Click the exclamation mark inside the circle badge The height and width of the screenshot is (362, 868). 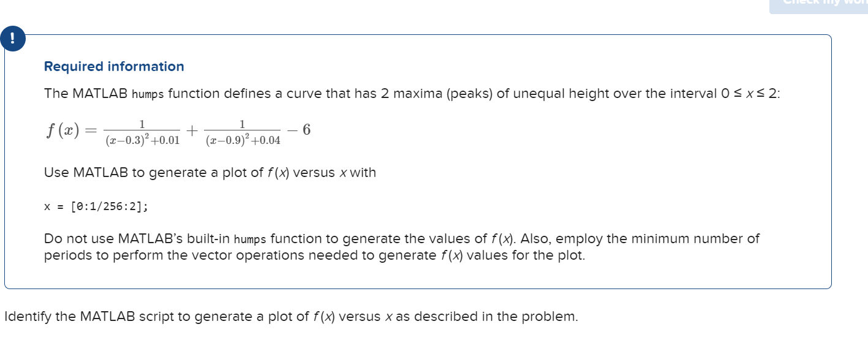tap(13, 39)
